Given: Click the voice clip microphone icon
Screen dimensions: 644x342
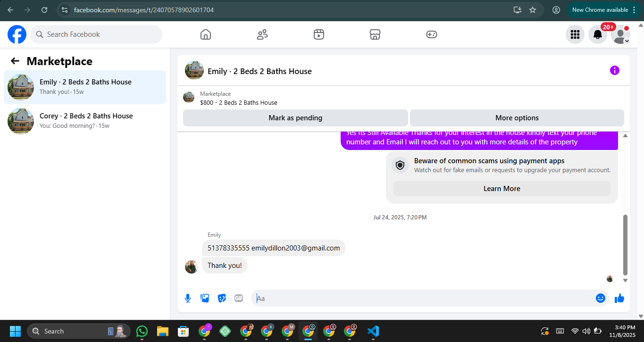Looking at the screenshot, I should (x=188, y=298).
